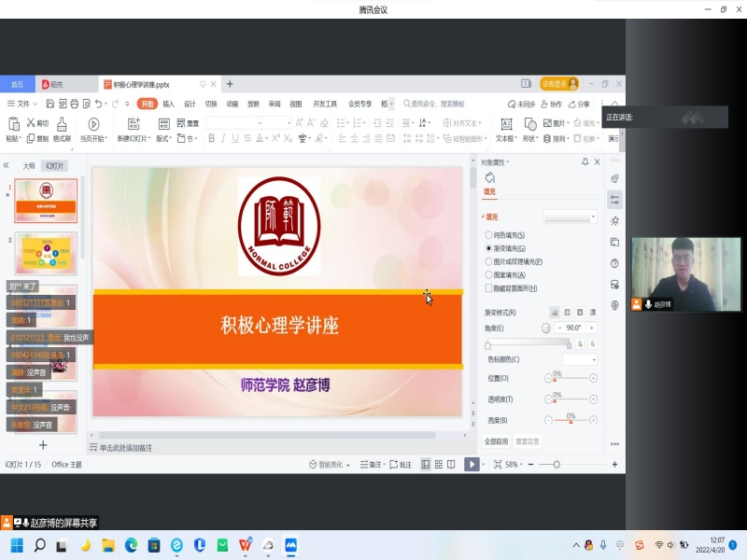Image resolution: width=747 pixels, height=560 pixels.
Task: Click the Comments (批注) button in the status bar
Action: [401, 464]
